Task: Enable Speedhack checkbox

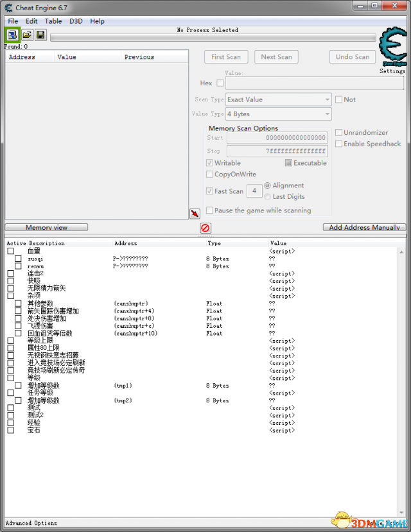Action: tap(338, 144)
